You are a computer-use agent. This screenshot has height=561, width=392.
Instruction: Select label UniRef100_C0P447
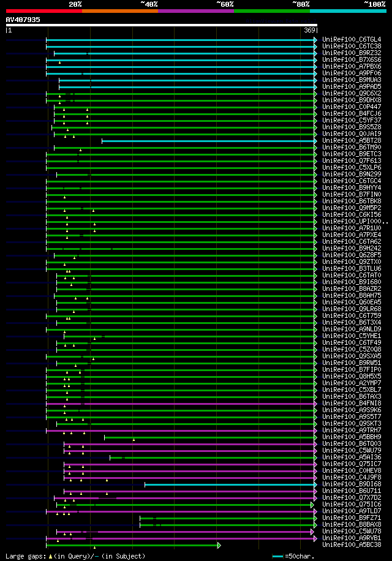(352, 107)
